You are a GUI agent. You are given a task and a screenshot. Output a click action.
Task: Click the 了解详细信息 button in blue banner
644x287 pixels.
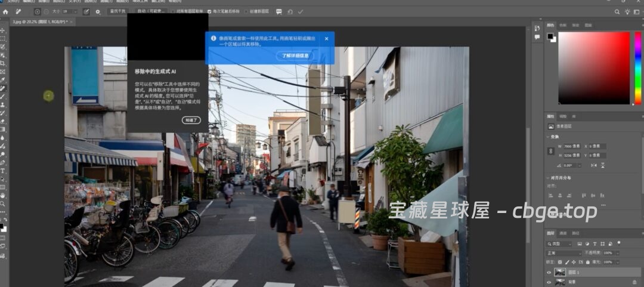295,55
